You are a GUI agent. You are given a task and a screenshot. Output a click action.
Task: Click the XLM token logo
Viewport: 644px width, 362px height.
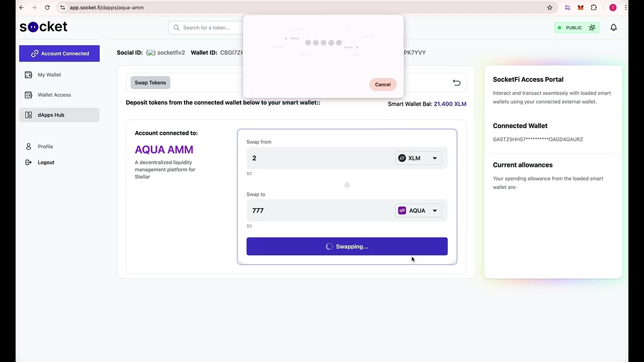[x=402, y=158]
